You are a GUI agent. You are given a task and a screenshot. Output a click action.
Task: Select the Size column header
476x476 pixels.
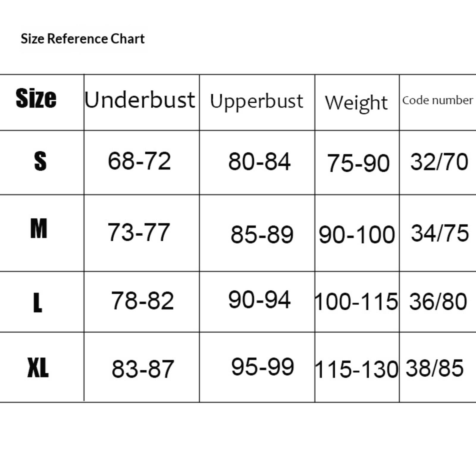click(x=36, y=98)
